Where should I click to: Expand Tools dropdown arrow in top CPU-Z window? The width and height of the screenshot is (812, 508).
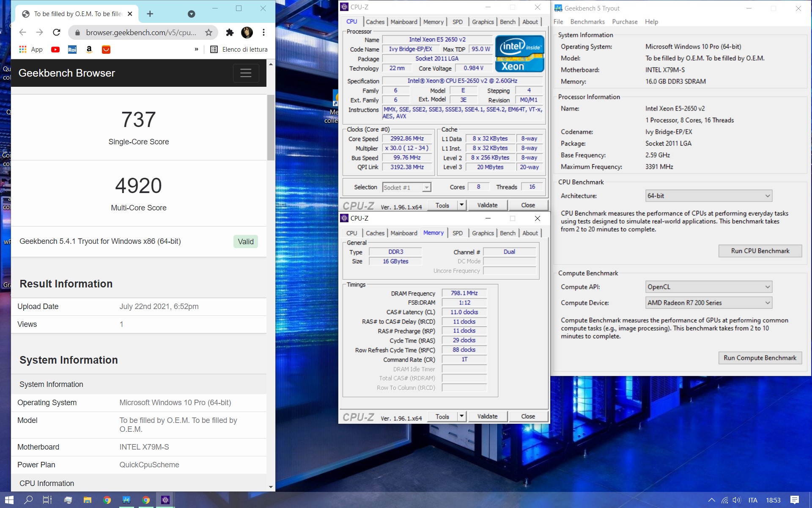click(x=462, y=205)
